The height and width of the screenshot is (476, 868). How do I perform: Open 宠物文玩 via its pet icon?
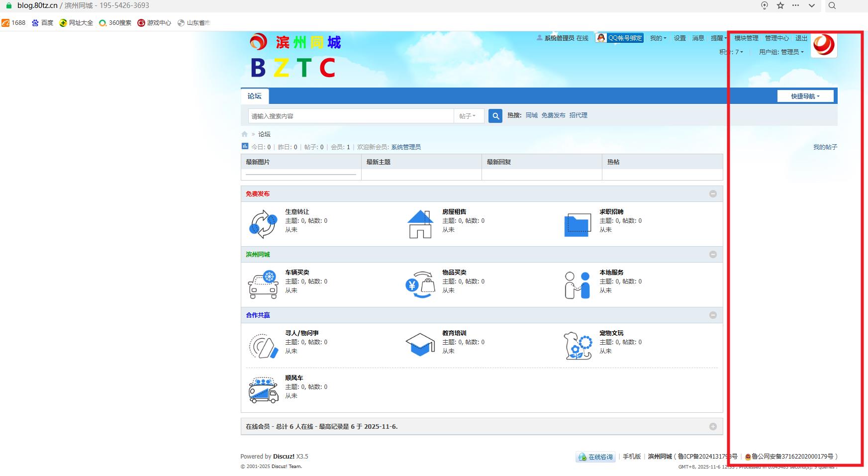coord(577,344)
